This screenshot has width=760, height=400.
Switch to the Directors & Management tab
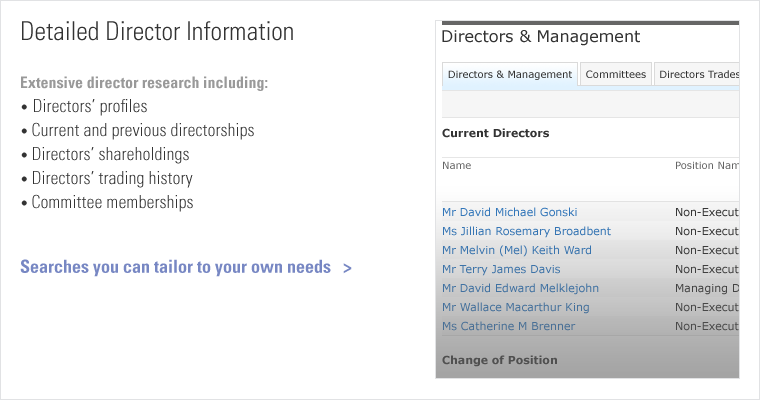510,75
